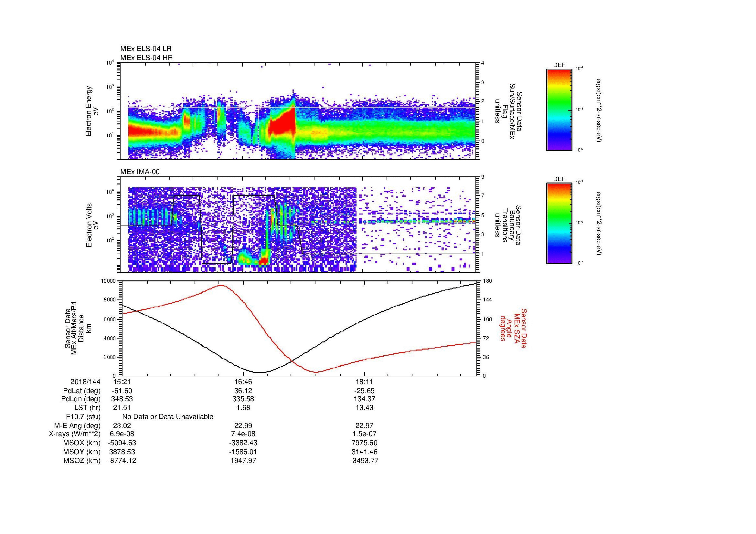Click the 'M-E Ang (deg)' row label
756x534 pixels.
pyautogui.click(x=77, y=425)
